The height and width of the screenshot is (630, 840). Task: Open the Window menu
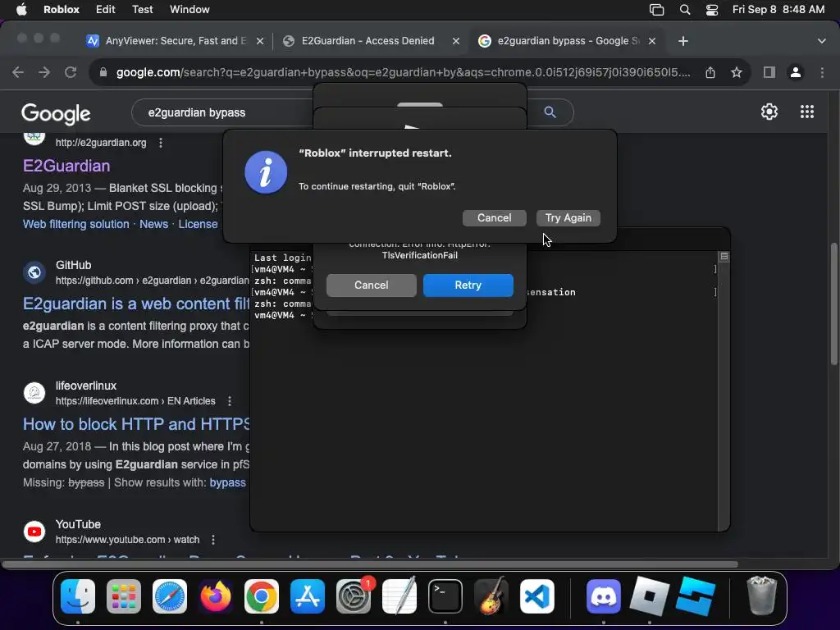click(189, 10)
